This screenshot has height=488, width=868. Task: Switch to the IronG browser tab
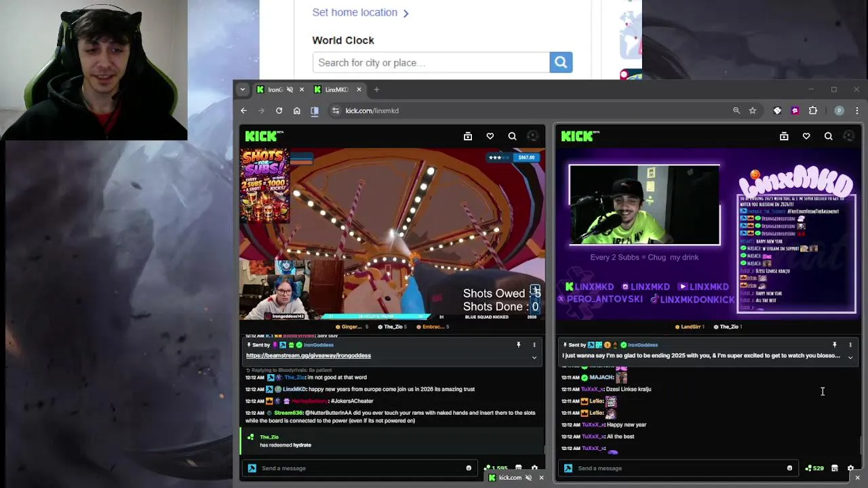(x=275, y=89)
